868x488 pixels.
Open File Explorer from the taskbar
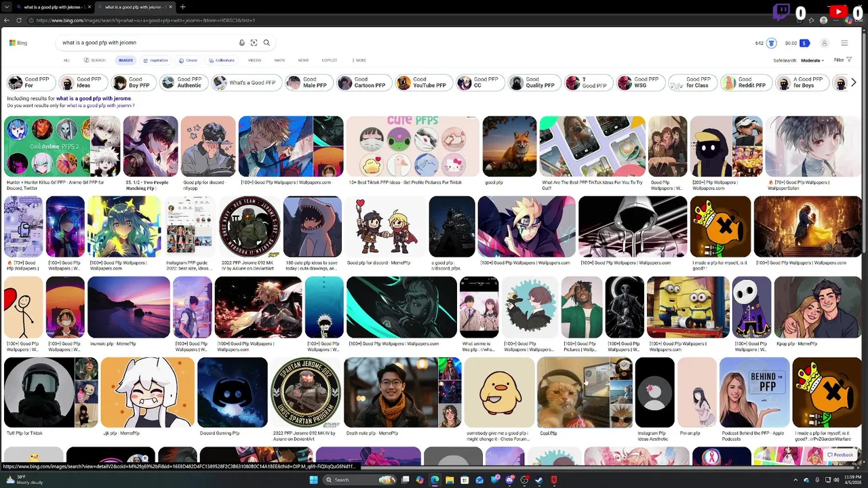click(x=450, y=480)
